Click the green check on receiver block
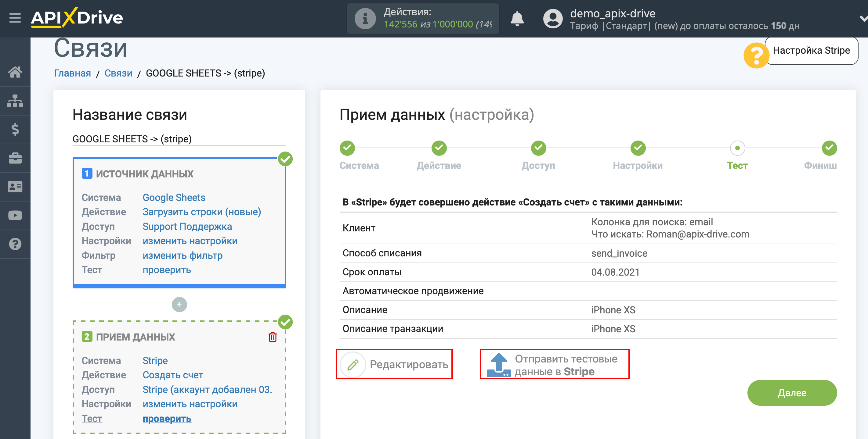 point(285,322)
